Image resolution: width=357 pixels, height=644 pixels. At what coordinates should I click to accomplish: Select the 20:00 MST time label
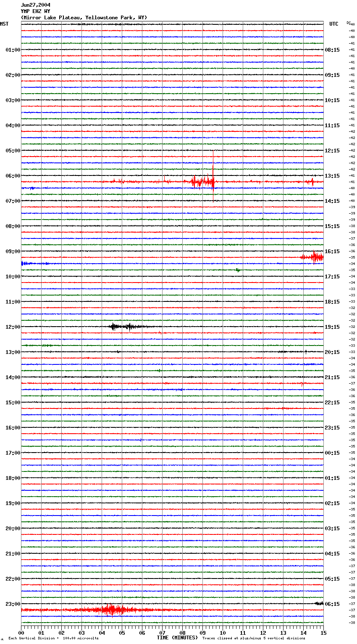click(13, 529)
